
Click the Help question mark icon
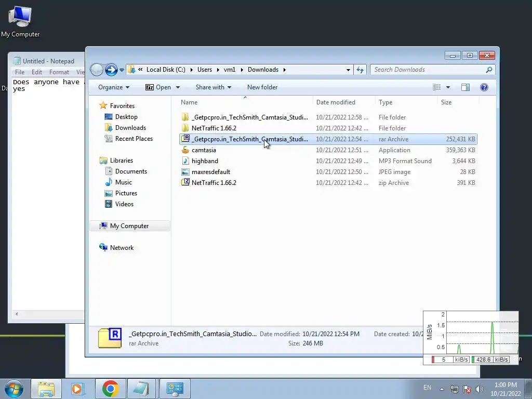click(x=484, y=87)
